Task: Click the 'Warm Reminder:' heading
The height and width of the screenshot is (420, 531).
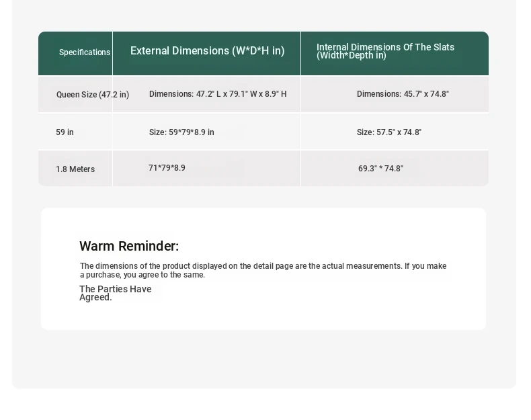Action: click(129, 246)
